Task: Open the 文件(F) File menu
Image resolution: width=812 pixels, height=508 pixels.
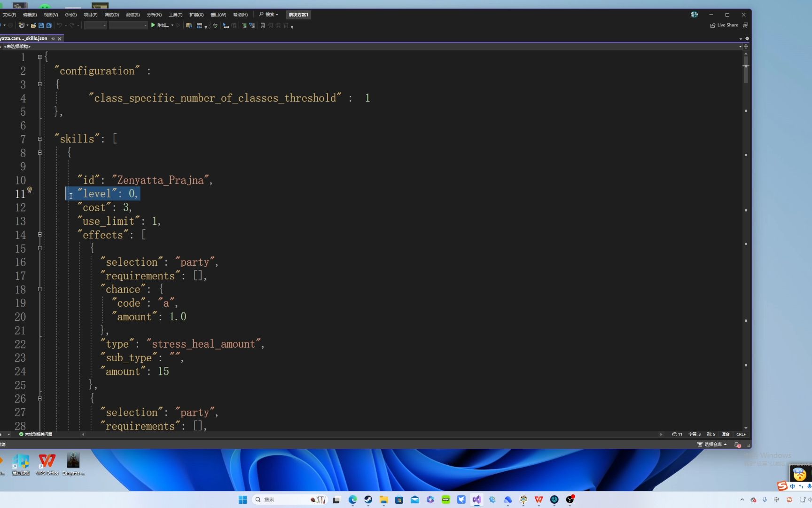Action: point(9,15)
